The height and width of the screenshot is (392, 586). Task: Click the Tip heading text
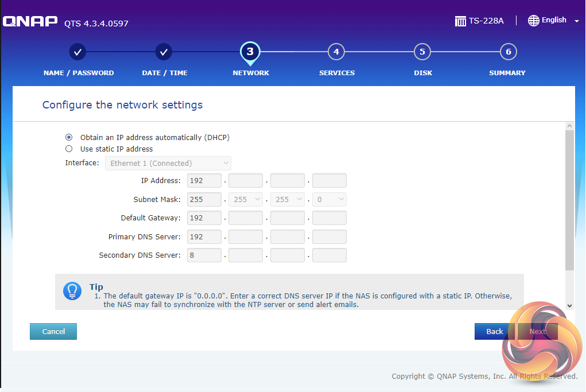pos(96,287)
